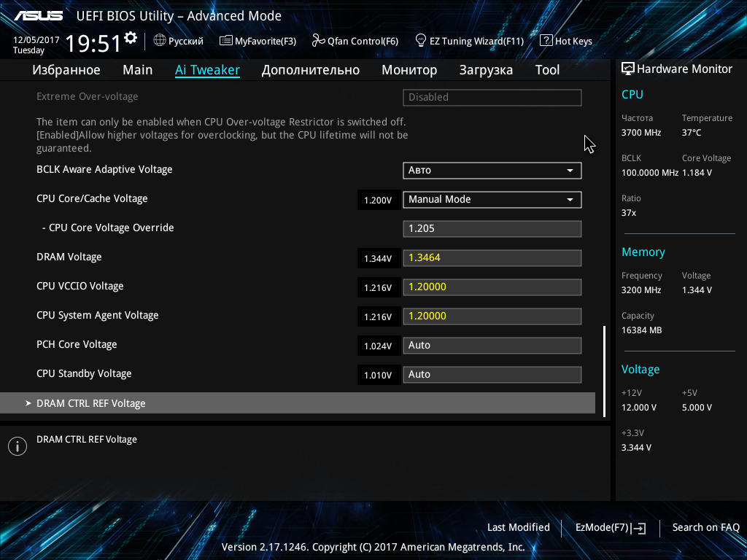
Task: Click Last Modified at bottom
Action: tap(519, 528)
